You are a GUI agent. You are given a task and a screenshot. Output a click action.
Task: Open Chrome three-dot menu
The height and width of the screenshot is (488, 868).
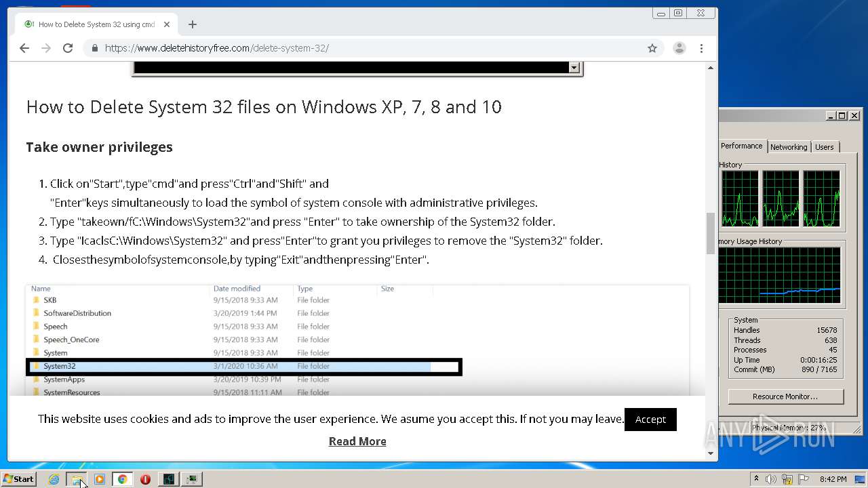coord(701,48)
